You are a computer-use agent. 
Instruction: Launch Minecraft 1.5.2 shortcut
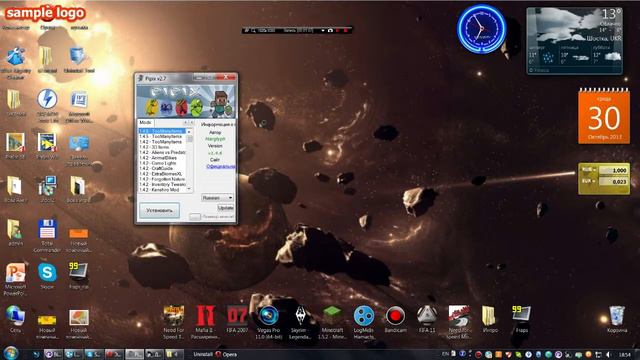pyautogui.click(x=332, y=322)
